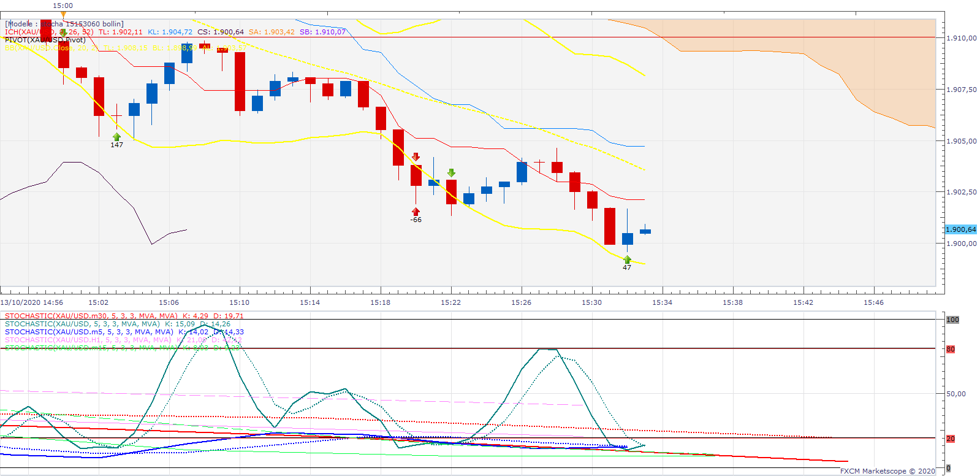Click the Ichimoku KL: 1.904,72 value
Screen dimensions: 980x476
(170, 32)
